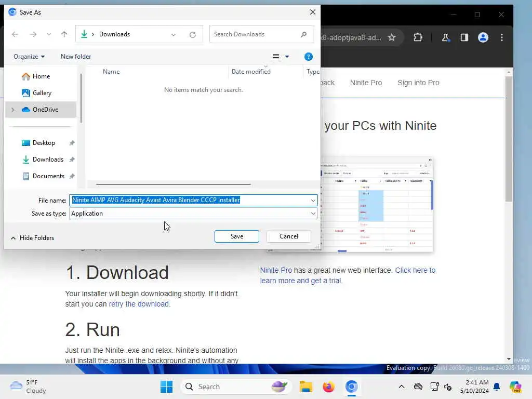Click the pin icon next to Desktop
This screenshot has height=399, width=532.
72,143
